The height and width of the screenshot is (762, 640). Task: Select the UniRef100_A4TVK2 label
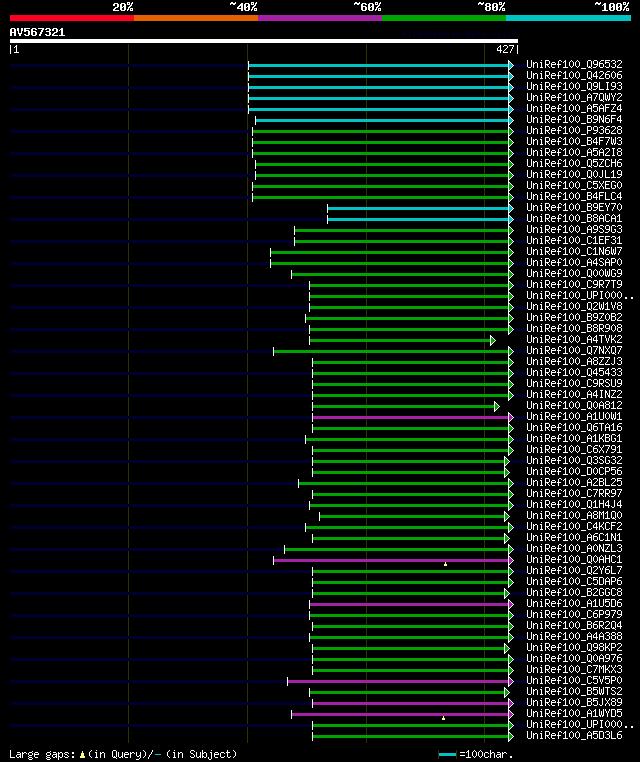[574, 339]
